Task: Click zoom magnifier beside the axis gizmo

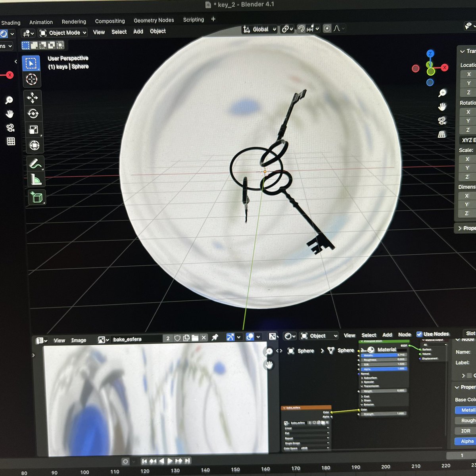Action: click(442, 93)
